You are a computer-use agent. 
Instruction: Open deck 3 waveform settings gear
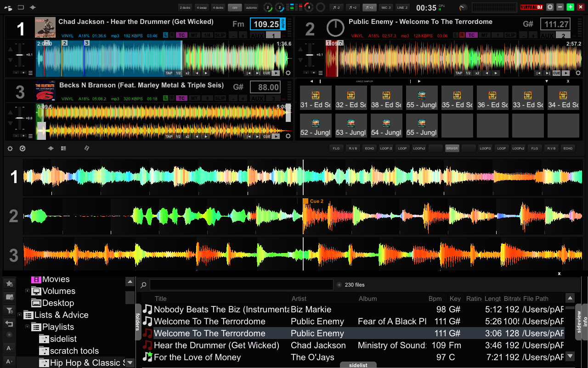pyautogui.click(x=288, y=136)
